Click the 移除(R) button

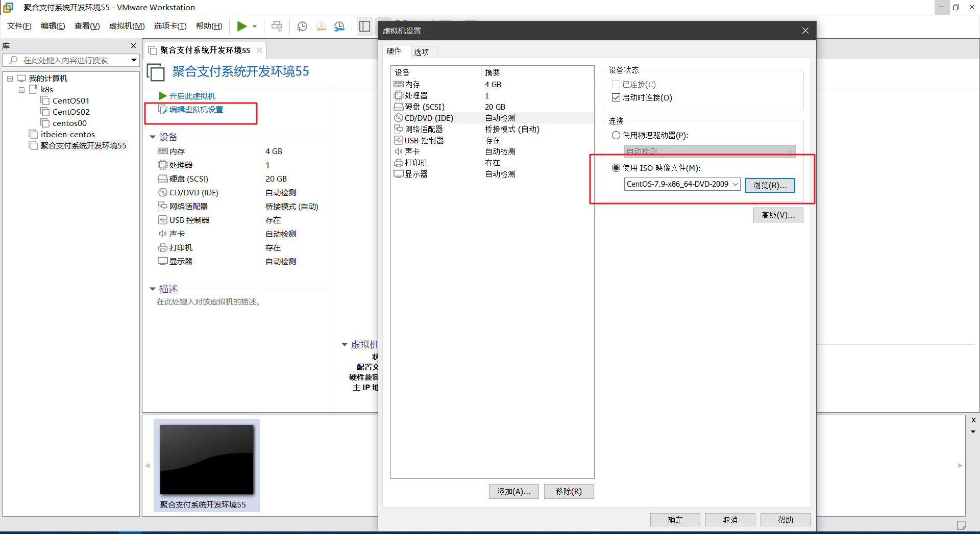coord(569,491)
